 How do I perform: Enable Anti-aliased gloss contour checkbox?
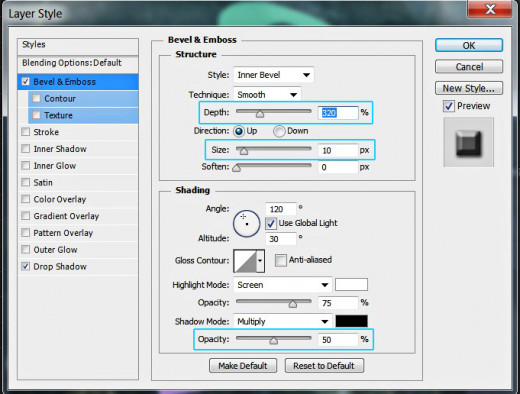tap(281, 260)
